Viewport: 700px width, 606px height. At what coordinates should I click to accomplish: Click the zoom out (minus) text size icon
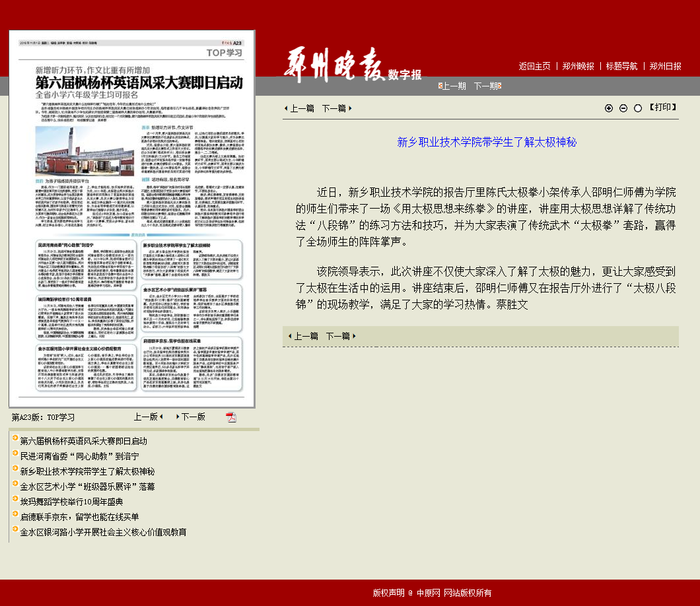[623, 108]
